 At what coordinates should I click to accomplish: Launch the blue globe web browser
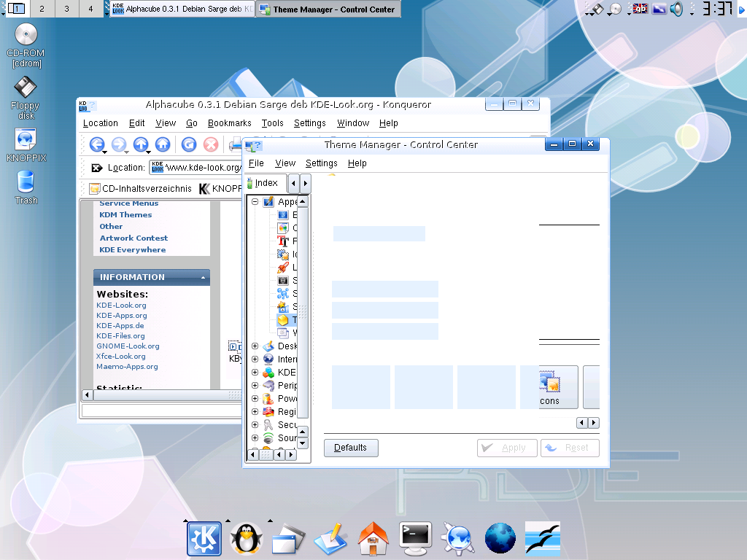pyautogui.click(x=500, y=539)
